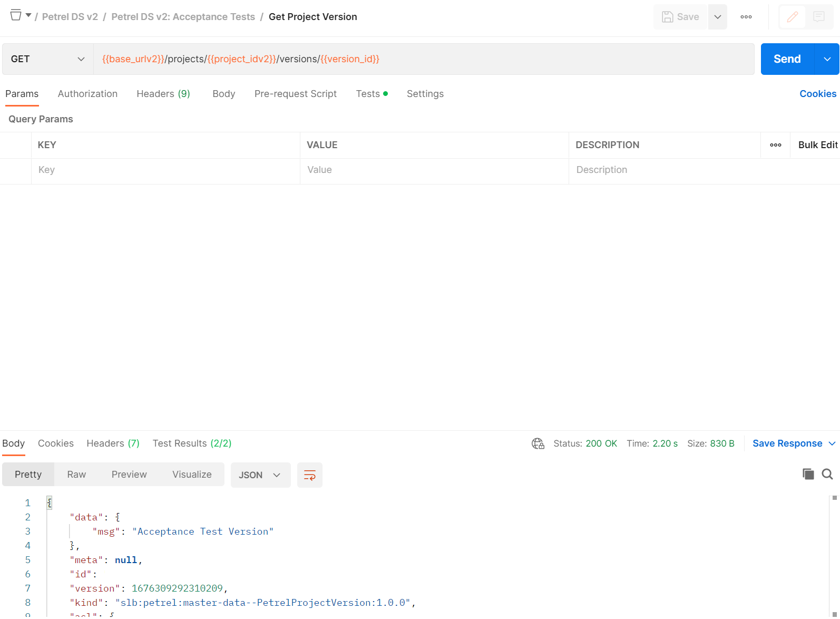The image size is (840, 619).
Task: Click the VALUE column header
Action: point(322,145)
